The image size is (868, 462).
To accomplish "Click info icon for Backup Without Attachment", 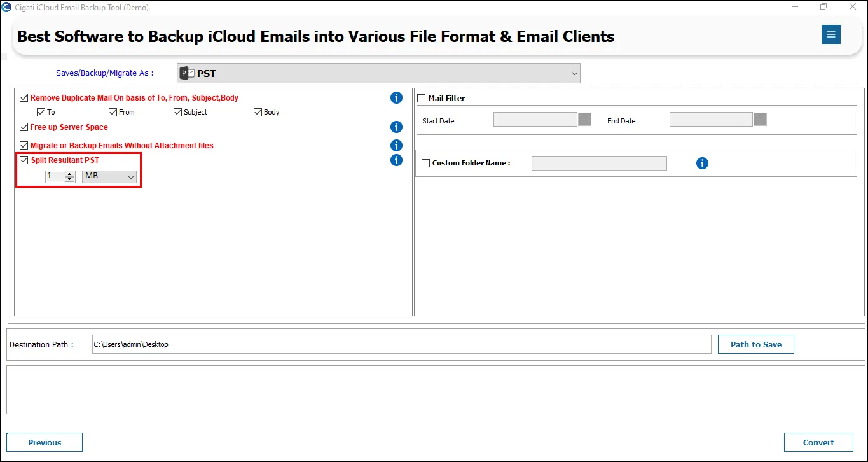I will 396,146.
